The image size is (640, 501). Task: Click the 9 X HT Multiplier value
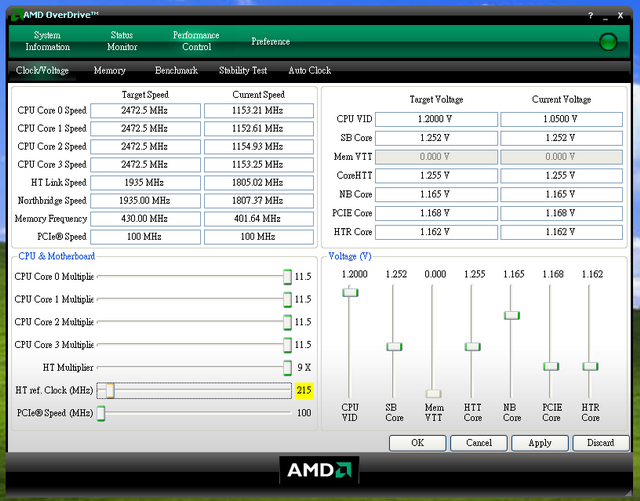(304, 367)
